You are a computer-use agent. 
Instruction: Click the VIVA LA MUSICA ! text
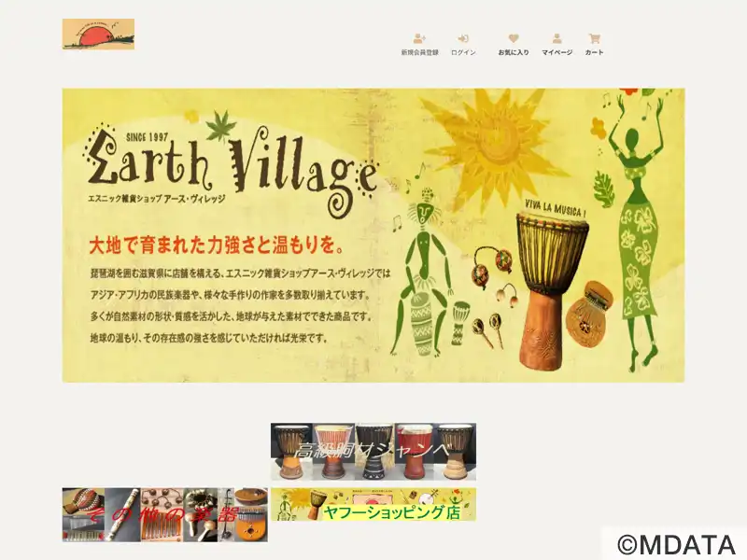(555, 208)
